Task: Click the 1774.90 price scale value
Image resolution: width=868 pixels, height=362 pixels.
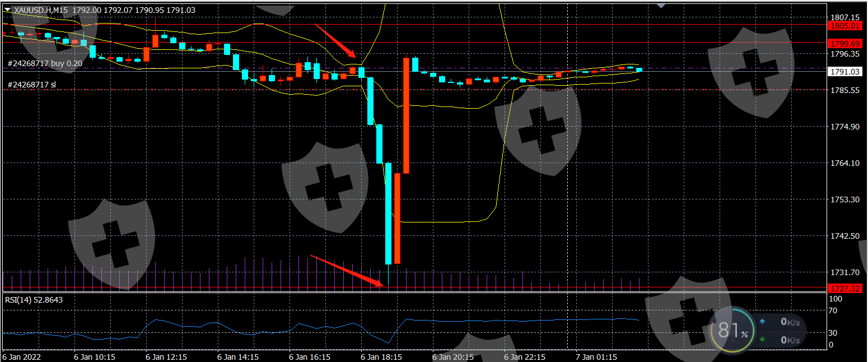Action: [845, 127]
